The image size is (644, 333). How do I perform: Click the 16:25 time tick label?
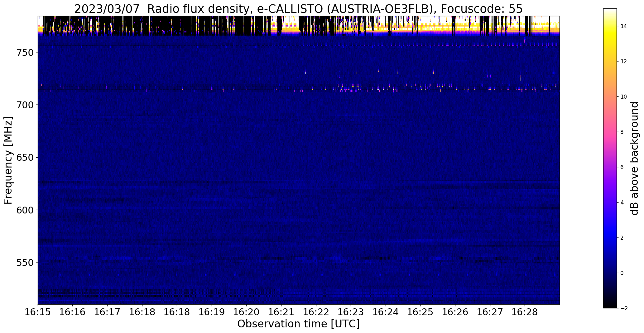coord(420,312)
